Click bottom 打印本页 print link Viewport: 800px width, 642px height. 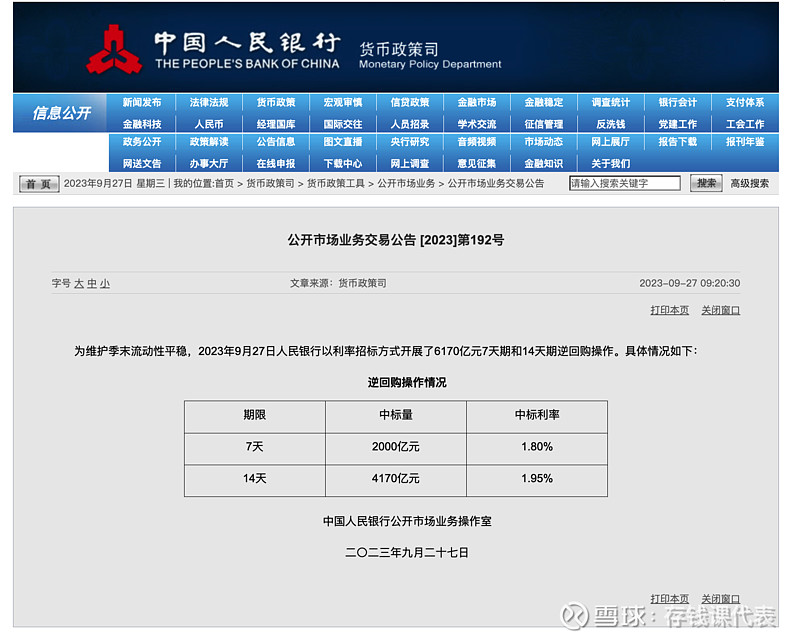click(669, 599)
